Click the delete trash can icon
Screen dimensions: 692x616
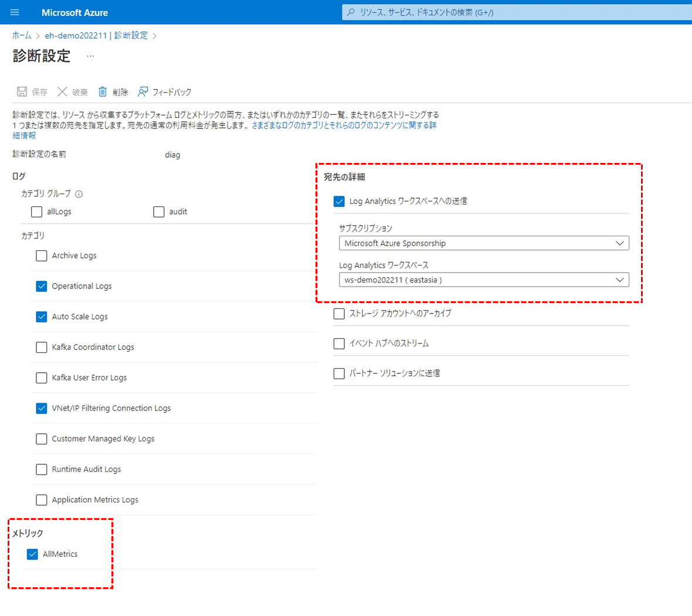(x=103, y=91)
